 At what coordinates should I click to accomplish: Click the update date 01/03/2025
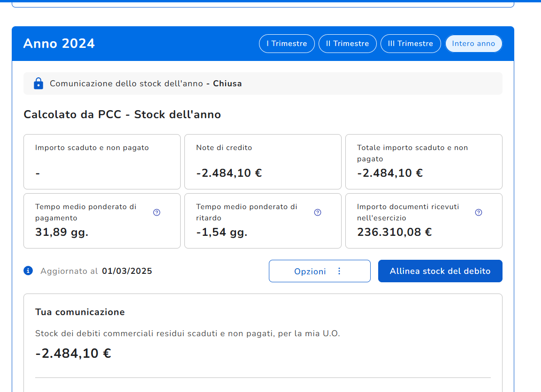[127, 271]
